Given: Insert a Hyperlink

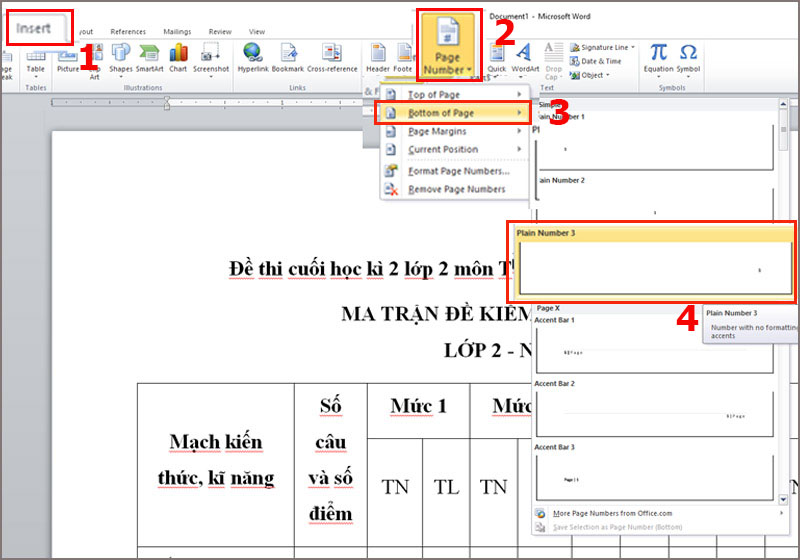Looking at the screenshot, I should (253, 58).
